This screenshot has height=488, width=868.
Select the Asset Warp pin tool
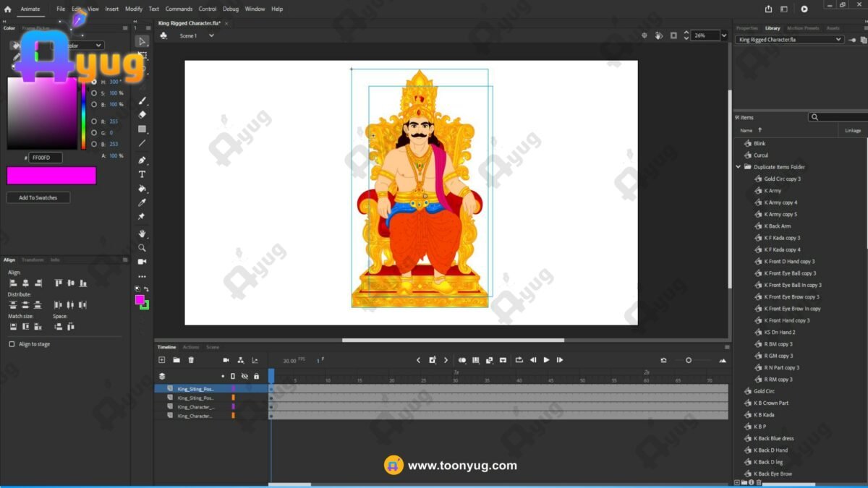point(142,216)
